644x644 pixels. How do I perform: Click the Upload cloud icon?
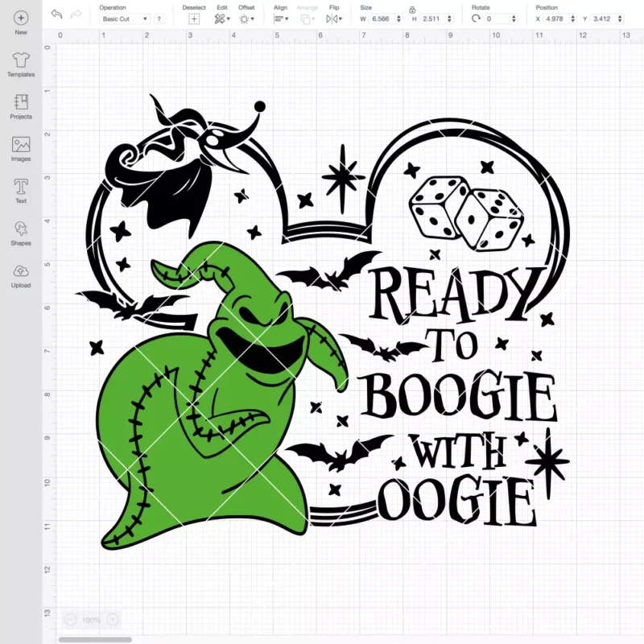click(x=21, y=271)
